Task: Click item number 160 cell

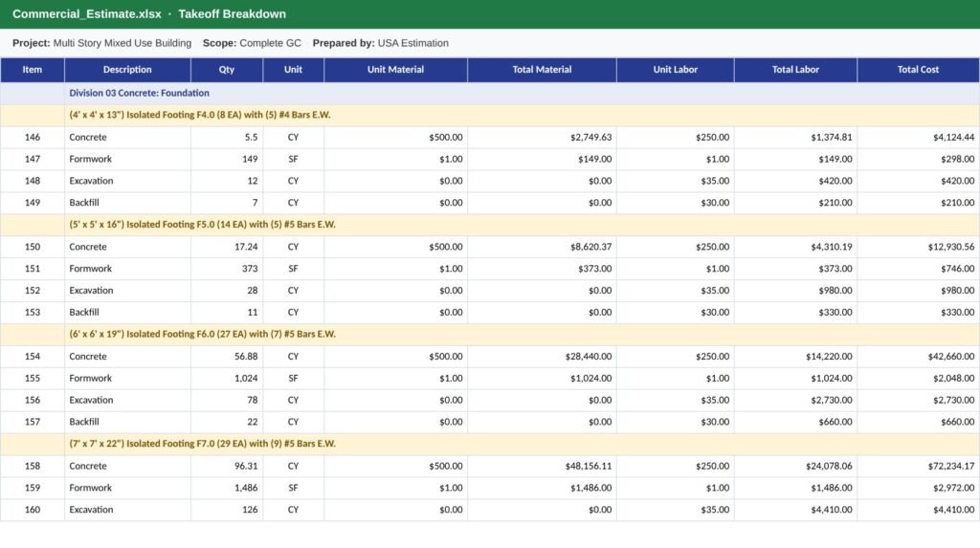Action: click(x=33, y=510)
